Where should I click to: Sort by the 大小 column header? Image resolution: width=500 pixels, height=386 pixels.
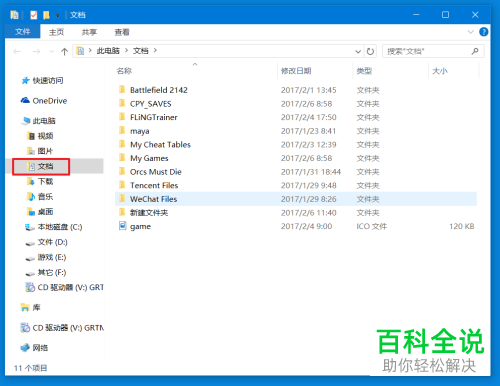[x=440, y=71]
